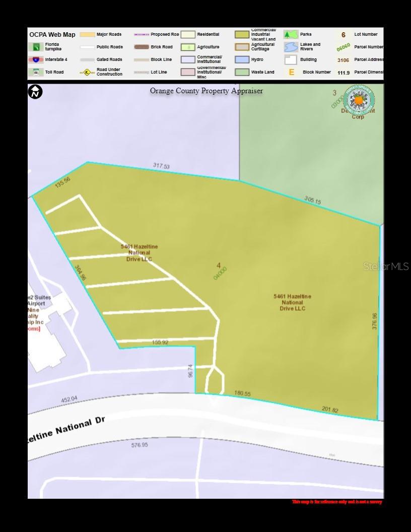Click the Commercial/Industrial Vacant Land swatch
Image resolution: width=411 pixels, height=532 pixels.
pyautogui.click(x=242, y=35)
